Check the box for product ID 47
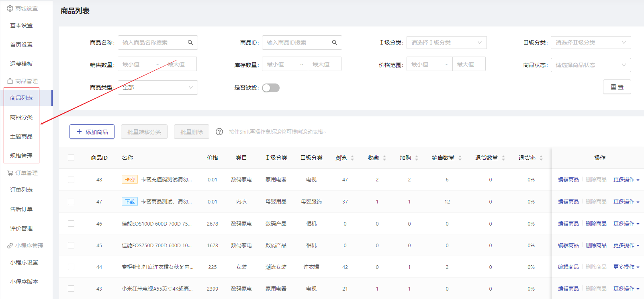This screenshot has height=299, width=644. click(x=71, y=202)
